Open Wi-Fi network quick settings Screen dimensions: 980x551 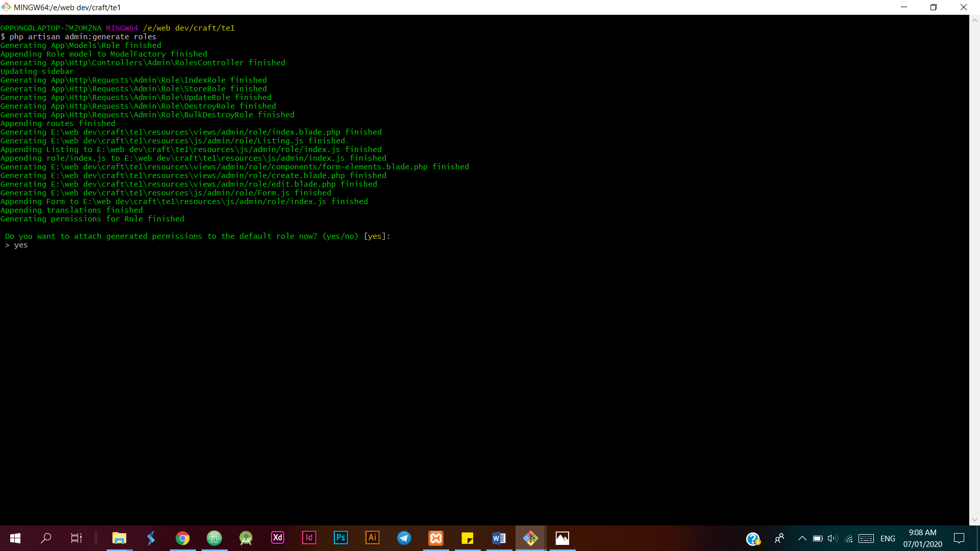coord(849,538)
